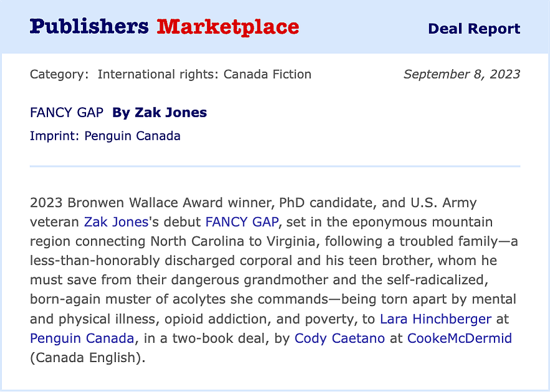This screenshot has width=550, height=392.
Task: Click the FANCY GAP title heading
Action: coord(67,113)
